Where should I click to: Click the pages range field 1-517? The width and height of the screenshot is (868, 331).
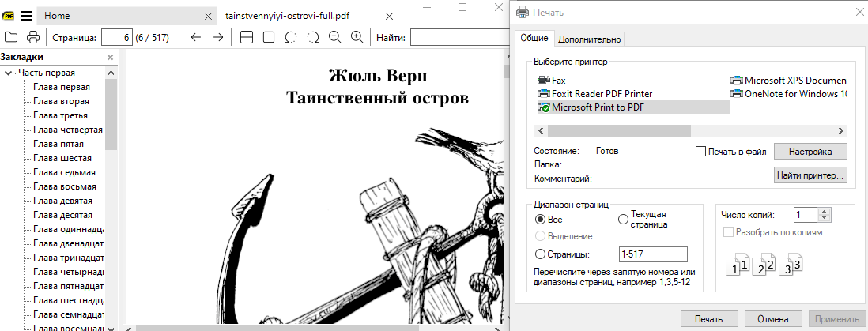pyautogui.click(x=653, y=254)
